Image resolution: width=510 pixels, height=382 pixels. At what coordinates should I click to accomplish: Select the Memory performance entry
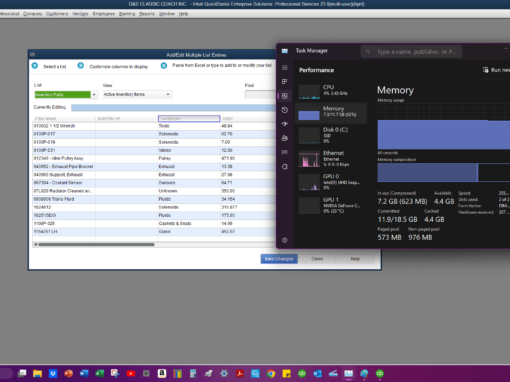(x=331, y=113)
